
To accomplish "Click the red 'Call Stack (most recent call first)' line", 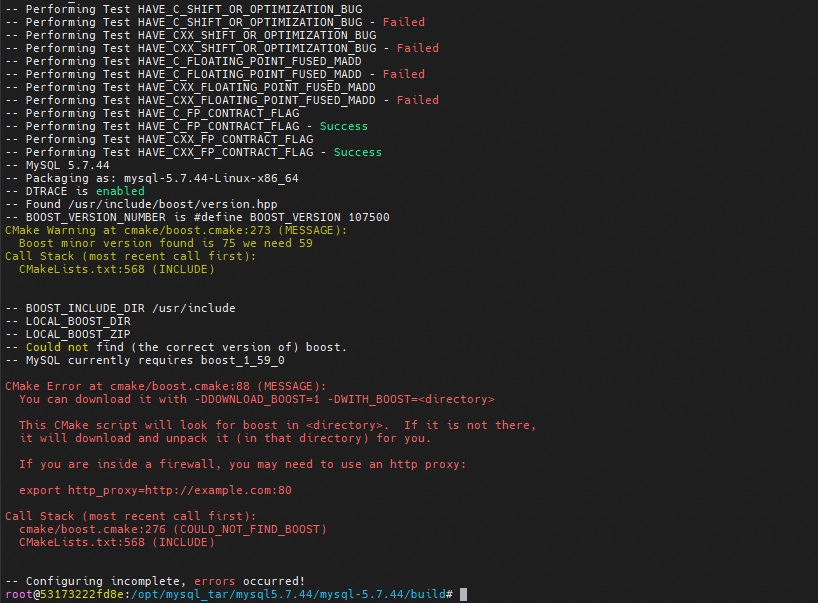I will click(131, 516).
